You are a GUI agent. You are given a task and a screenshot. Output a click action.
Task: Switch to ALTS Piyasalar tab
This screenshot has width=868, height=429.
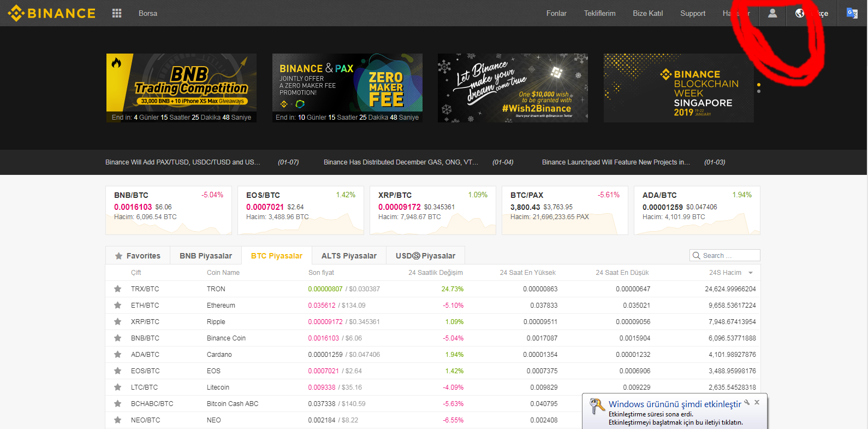click(349, 256)
